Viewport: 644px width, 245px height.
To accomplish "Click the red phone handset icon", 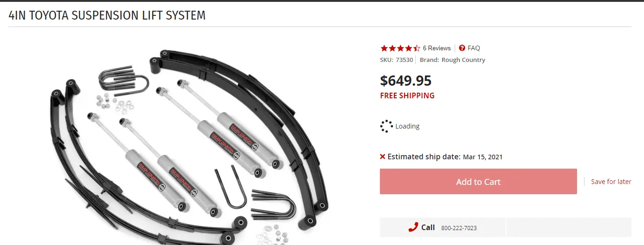I will (413, 227).
